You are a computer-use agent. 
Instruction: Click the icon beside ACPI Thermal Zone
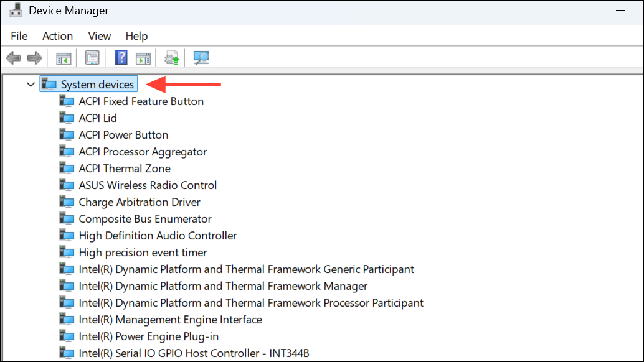67,168
